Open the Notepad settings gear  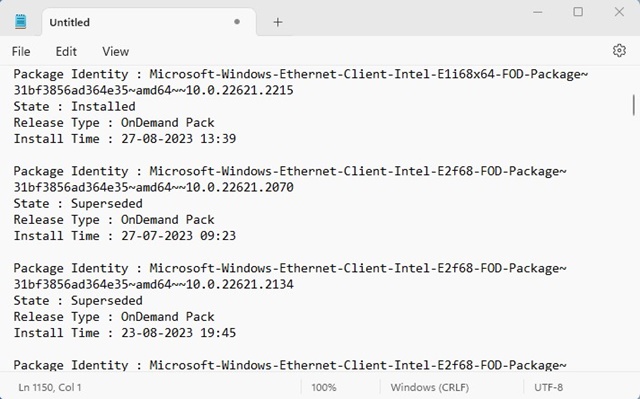[x=619, y=51]
